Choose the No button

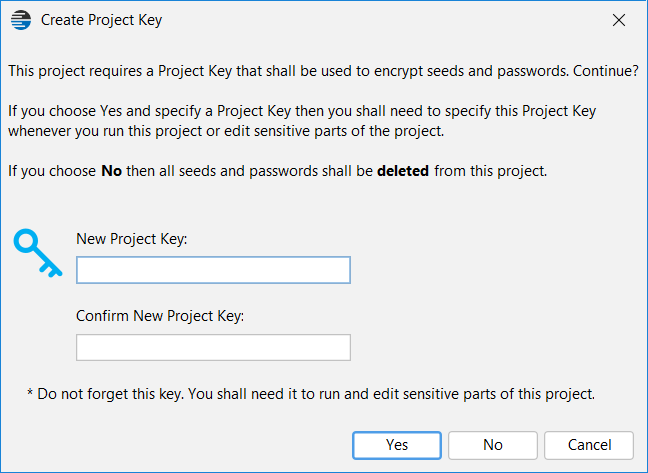(493, 445)
